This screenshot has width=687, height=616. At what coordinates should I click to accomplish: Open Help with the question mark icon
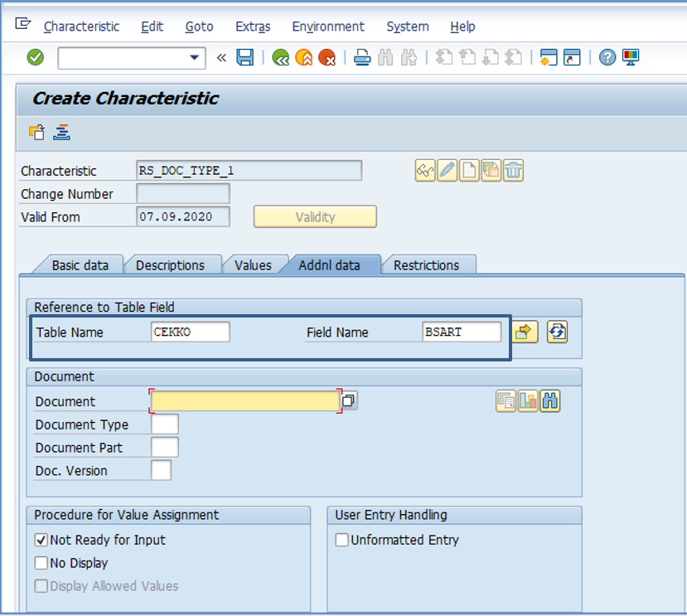coord(607,57)
